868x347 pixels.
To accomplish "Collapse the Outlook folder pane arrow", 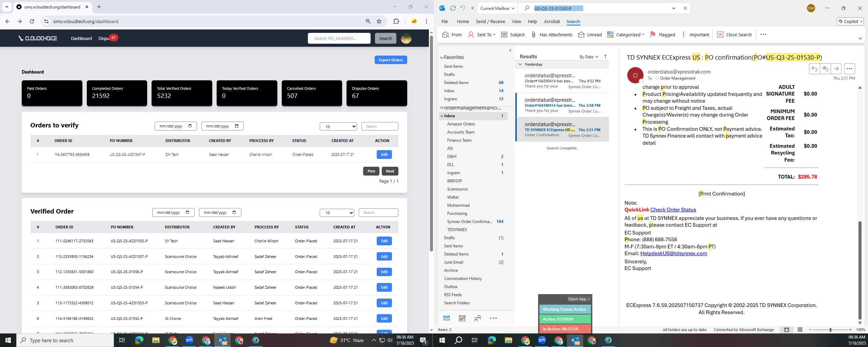I will tap(510, 50).
